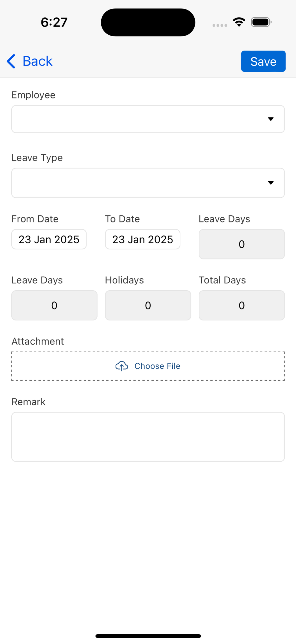296x644 pixels.
Task: Click the Leave Days field left of Holidays
Action: [54, 305]
